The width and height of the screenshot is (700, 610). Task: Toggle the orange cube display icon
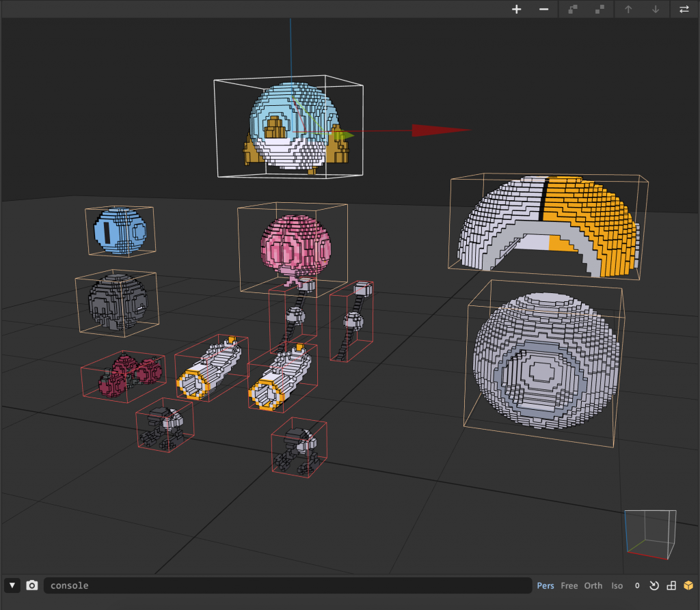(x=688, y=585)
